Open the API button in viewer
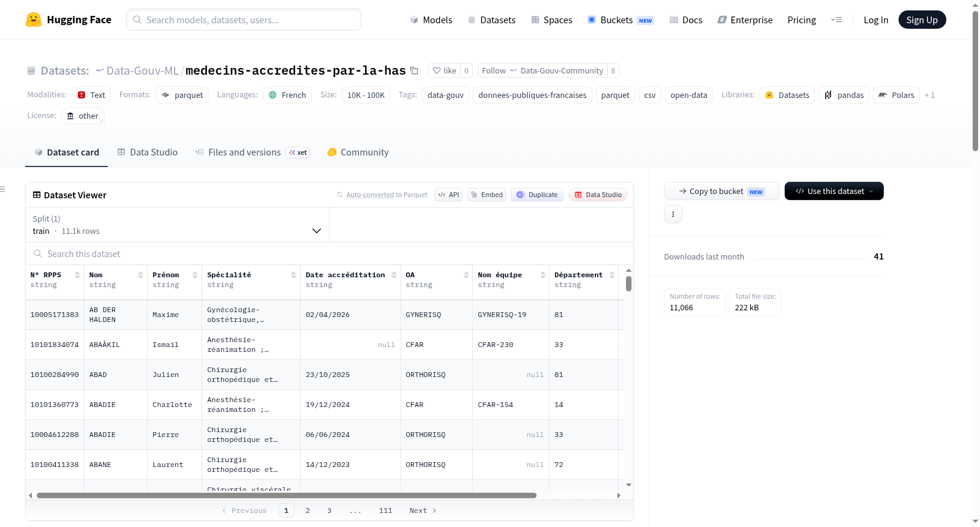 (448, 195)
